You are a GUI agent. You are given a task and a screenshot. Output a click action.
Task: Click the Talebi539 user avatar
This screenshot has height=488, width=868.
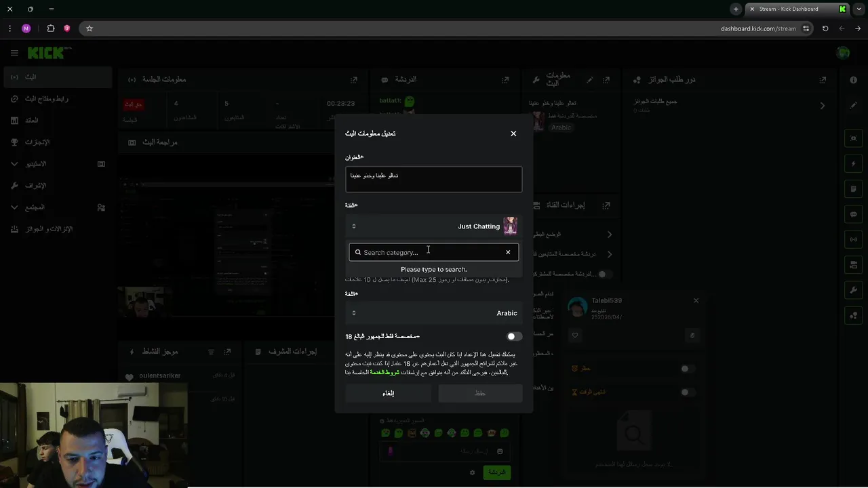tap(578, 308)
